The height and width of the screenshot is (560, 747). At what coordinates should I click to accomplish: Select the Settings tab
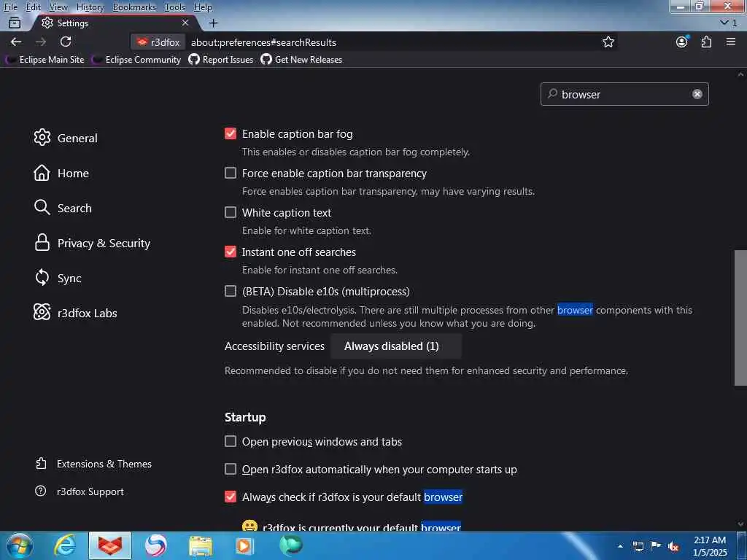point(115,23)
